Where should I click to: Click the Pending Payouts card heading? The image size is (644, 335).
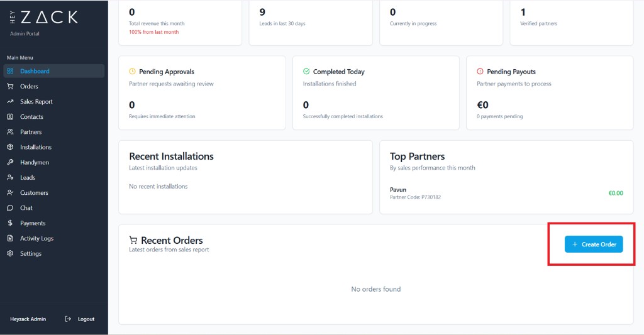pyautogui.click(x=511, y=72)
